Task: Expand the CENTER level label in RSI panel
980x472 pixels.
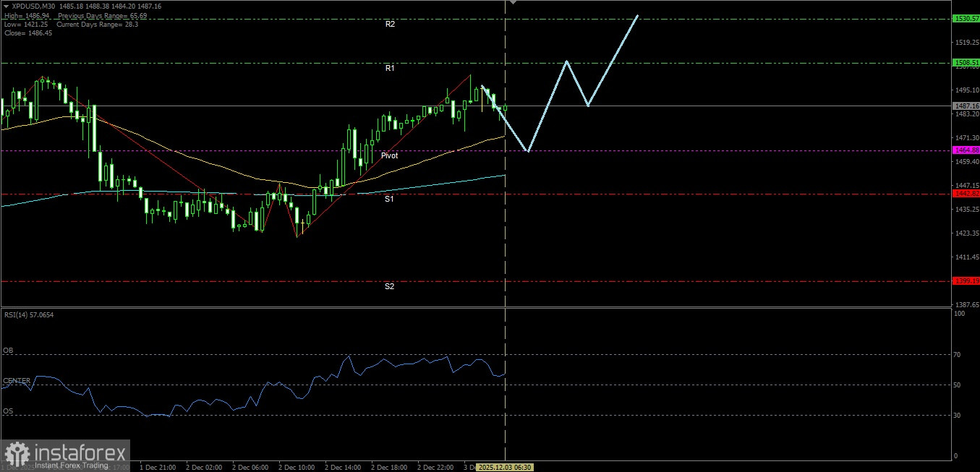Action: coord(17,379)
